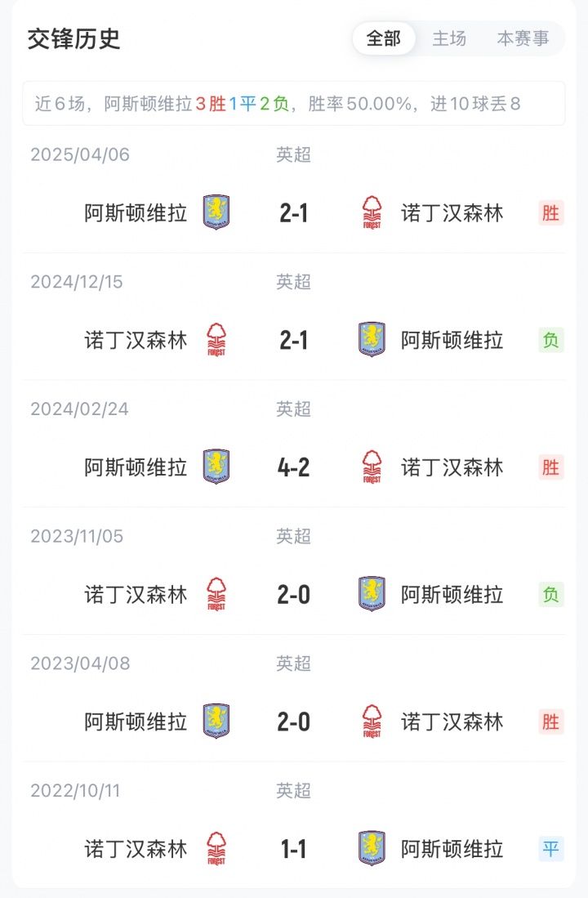Switch to the 全部 tab
588x898 pixels.
[384, 38]
